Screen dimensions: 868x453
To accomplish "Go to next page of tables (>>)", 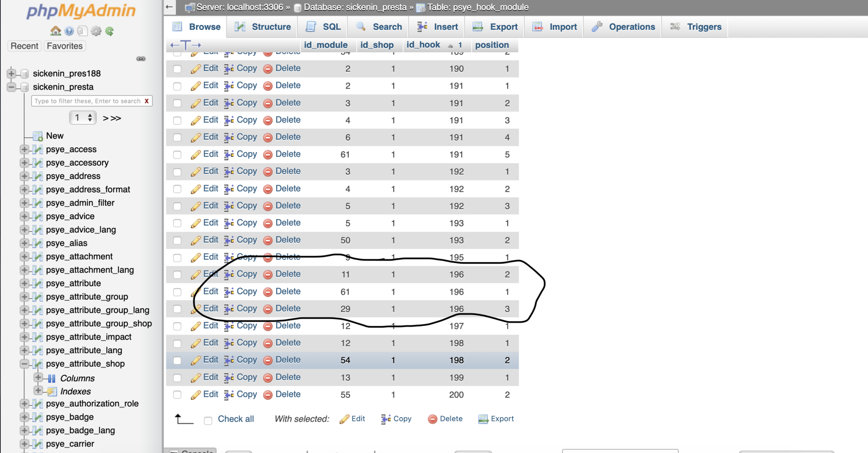I will [x=112, y=118].
